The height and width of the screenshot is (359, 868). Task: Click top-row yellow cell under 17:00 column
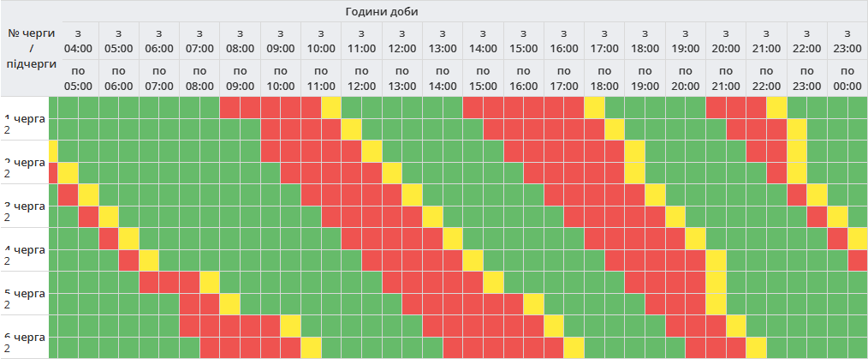coord(594,108)
